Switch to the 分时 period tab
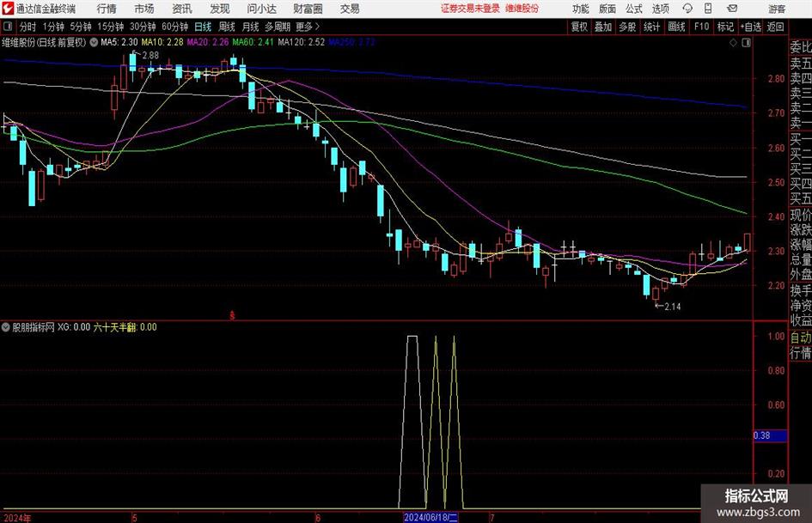Screen dimensions: 812x523 click(28, 27)
